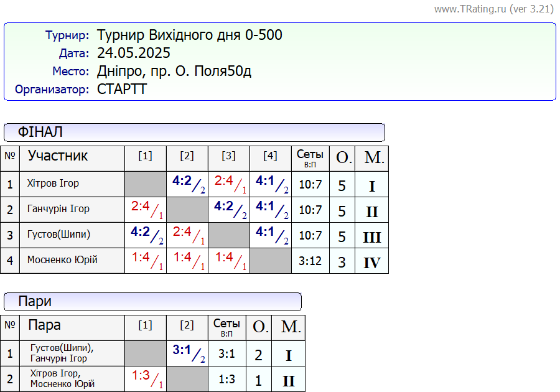Select the pair Густов(Шипи), Ганчурін Ігор
Screen dimensions: 560x392
click(62, 353)
